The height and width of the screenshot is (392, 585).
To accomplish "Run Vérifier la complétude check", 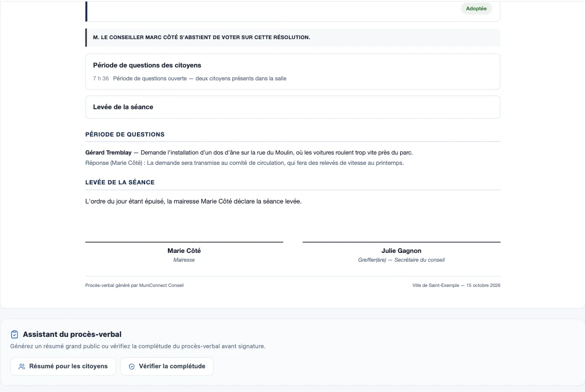I will pos(167,366).
